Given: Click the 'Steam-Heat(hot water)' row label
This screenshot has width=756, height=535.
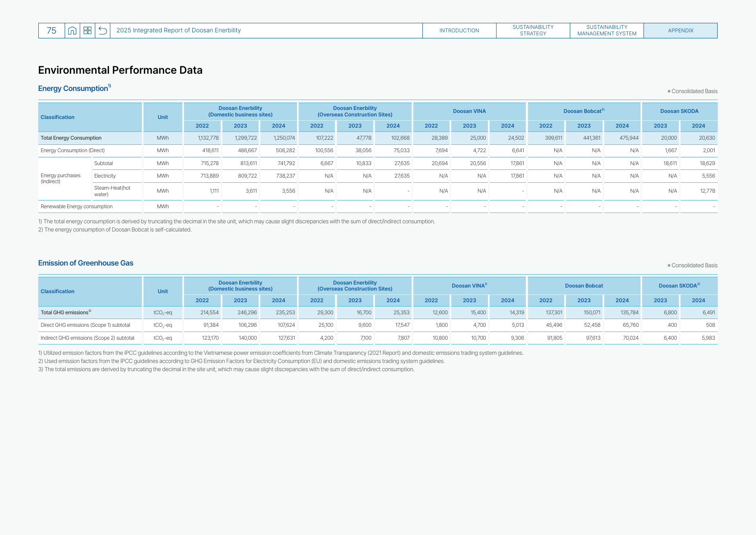Looking at the screenshot, I should [112, 191].
